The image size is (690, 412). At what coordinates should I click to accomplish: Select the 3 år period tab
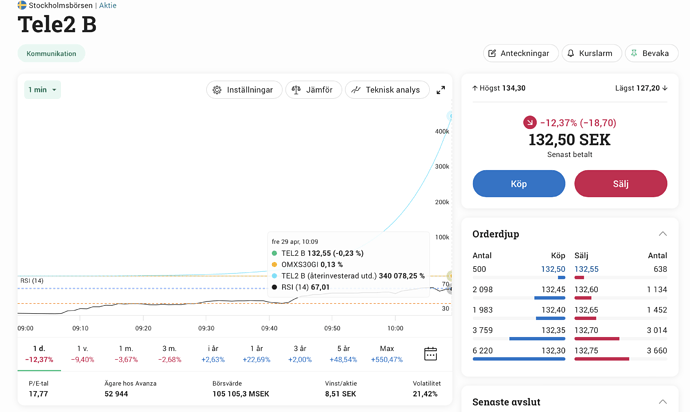click(300, 354)
